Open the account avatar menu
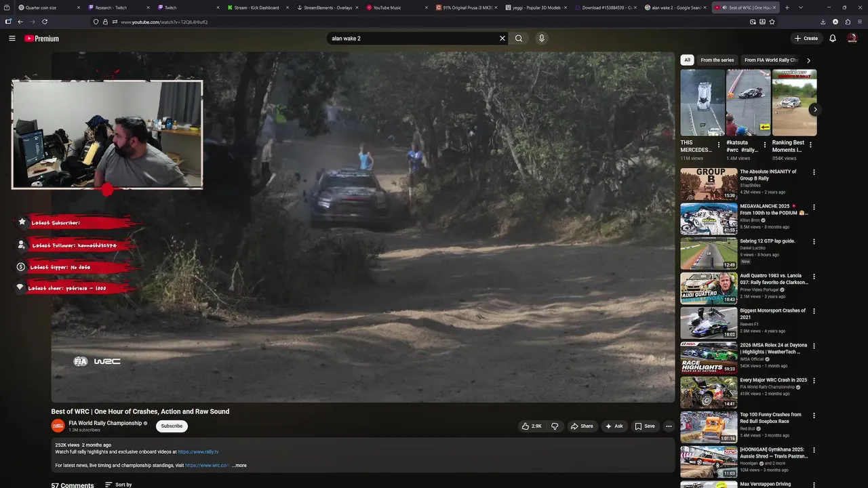The width and height of the screenshot is (868, 488). [x=852, y=39]
